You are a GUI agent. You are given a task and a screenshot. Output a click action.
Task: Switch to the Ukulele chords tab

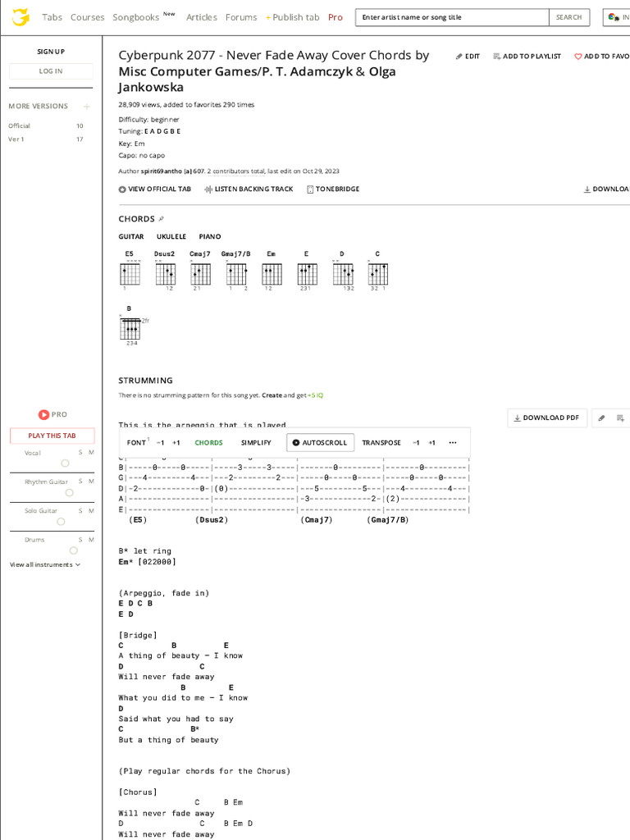point(171,236)
